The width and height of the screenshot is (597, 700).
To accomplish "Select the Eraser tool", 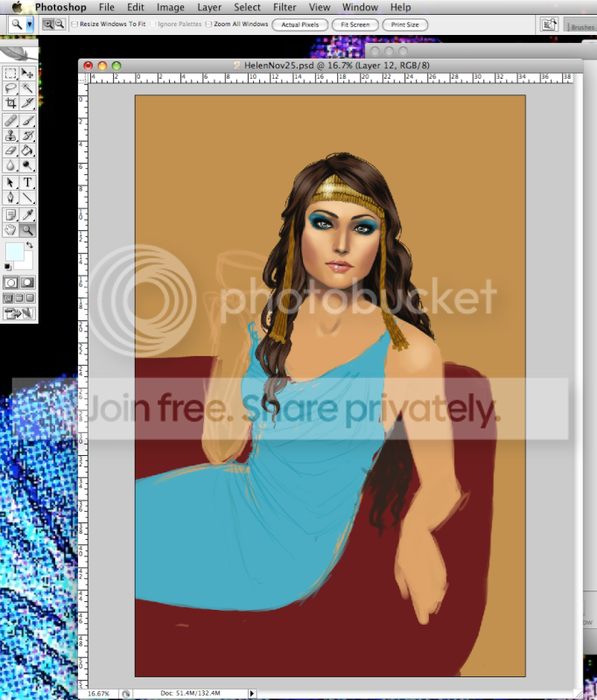I will [x=11, y=150].
